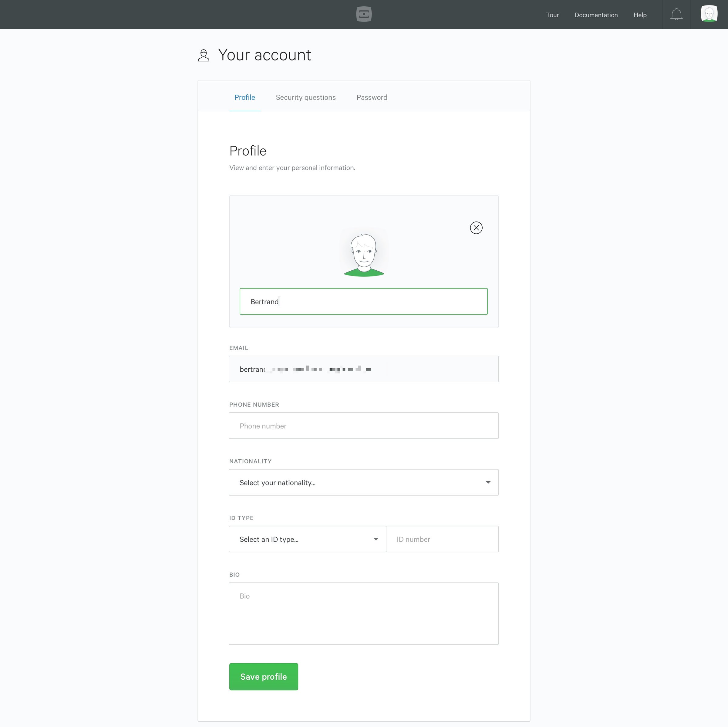The width and height of the screenshot is (728, 727).
Task: Open the Documentation link
Action: [596, 15]
